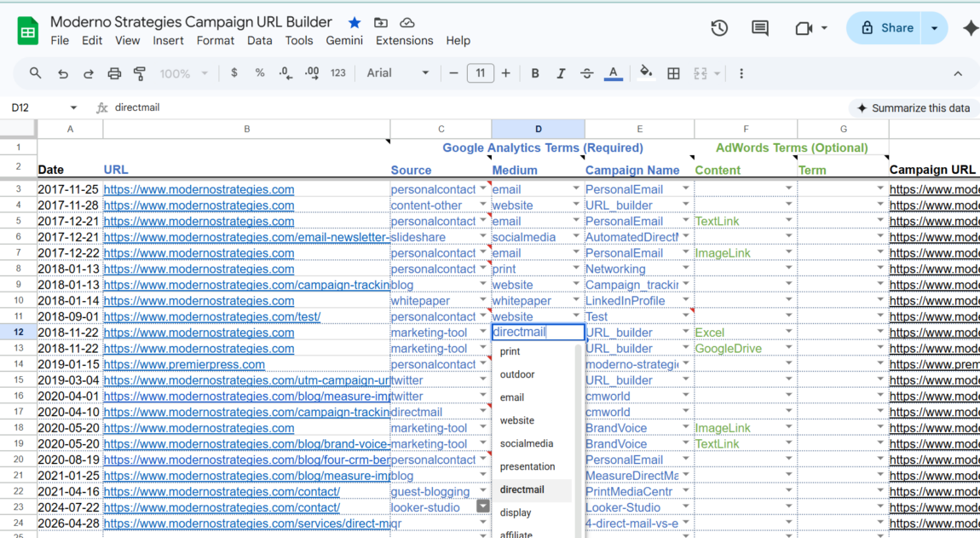The image size is (980, 538).
Task: Print the spreadsheet
Action: 113,74
